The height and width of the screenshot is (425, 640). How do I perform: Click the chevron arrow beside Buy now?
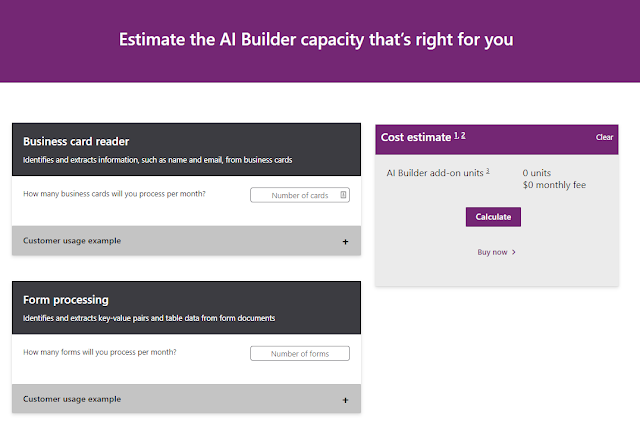[x=514, y=252]
